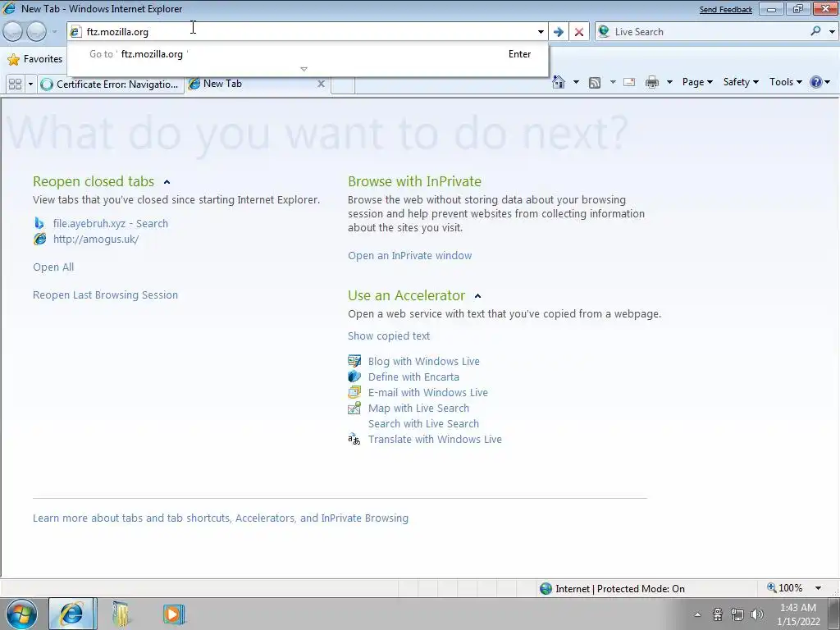Click the E-mail with Windows Live icon
840x630 pixels.
(354, 392)
